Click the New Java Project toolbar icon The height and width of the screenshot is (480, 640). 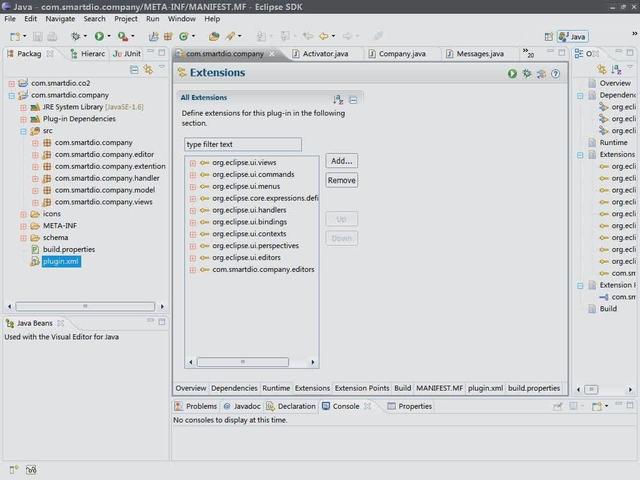[x=153, y=37]
